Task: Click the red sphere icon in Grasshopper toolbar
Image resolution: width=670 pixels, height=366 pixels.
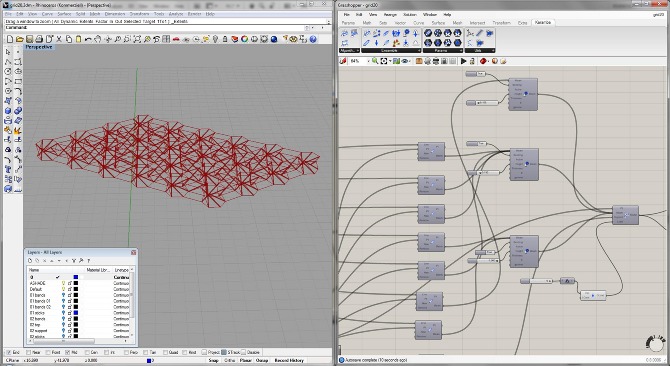Action: tap(483, 61)
